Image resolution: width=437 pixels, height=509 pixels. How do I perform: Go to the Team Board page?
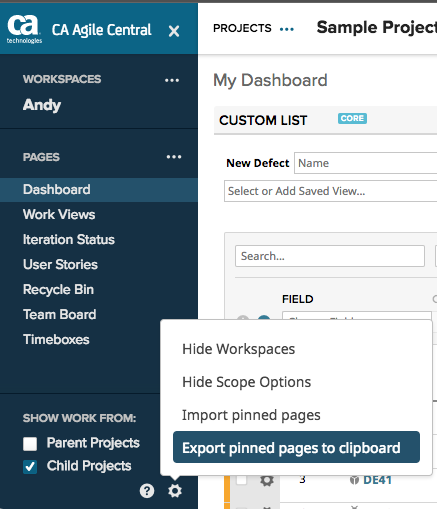60,314
